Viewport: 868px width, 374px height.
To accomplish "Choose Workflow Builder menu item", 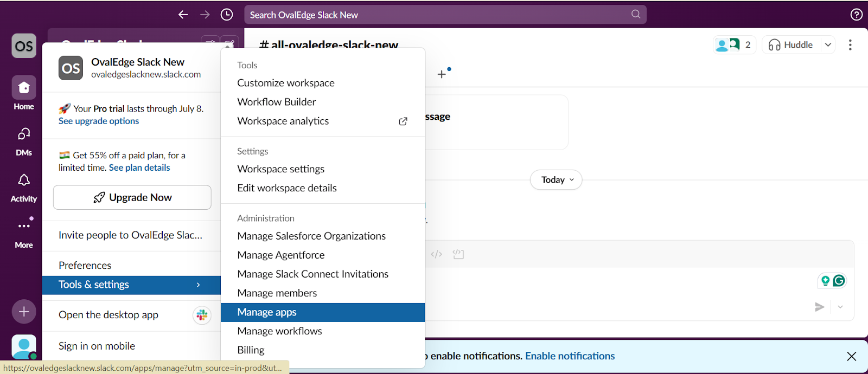I will [x=276, y=102].
